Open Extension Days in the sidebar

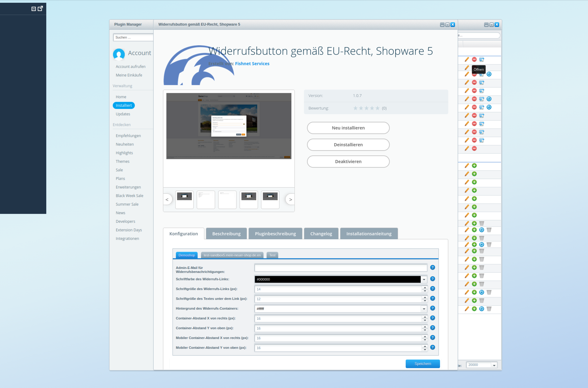pyautogui.click(x=129, y=230)
